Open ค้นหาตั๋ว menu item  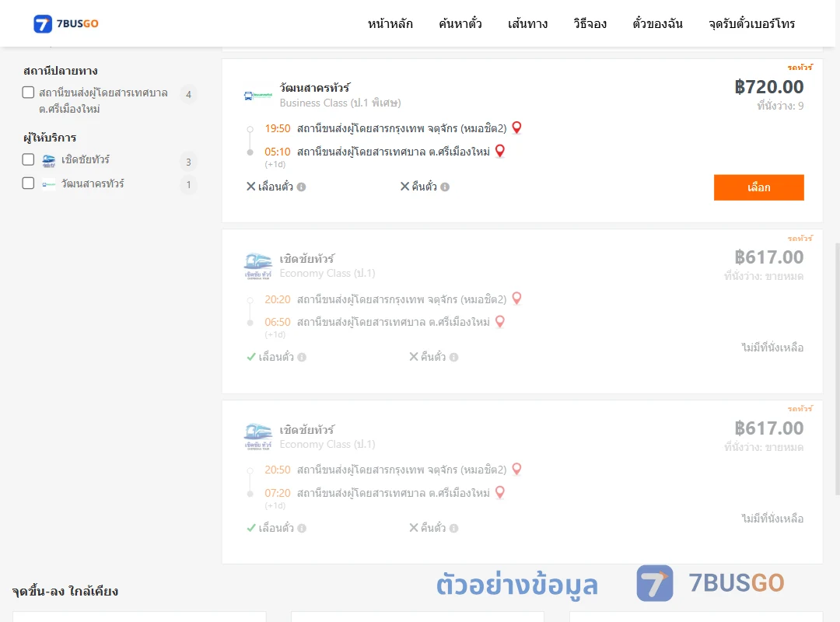point(460,23)
